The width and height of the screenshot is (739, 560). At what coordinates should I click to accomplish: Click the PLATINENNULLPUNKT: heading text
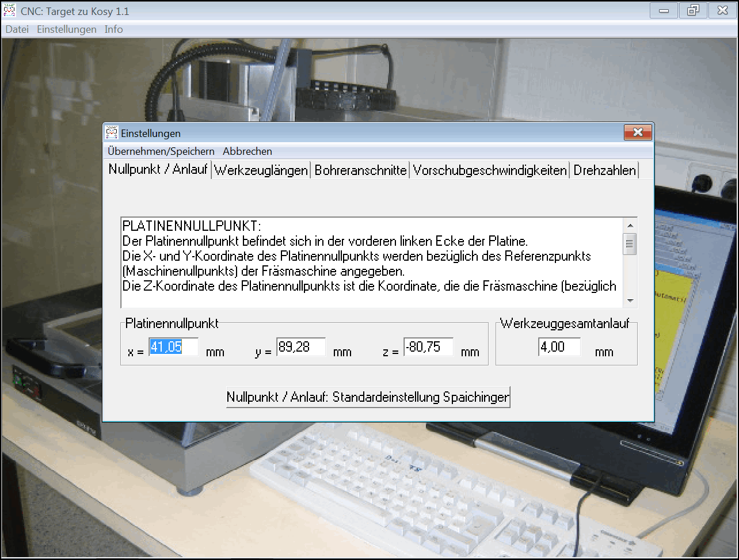pyautogui.click(x=192, y=226)
